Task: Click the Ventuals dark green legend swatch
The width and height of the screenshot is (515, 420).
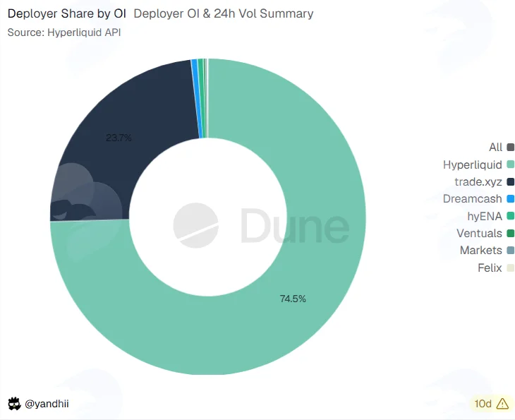Action: (510, 234)
